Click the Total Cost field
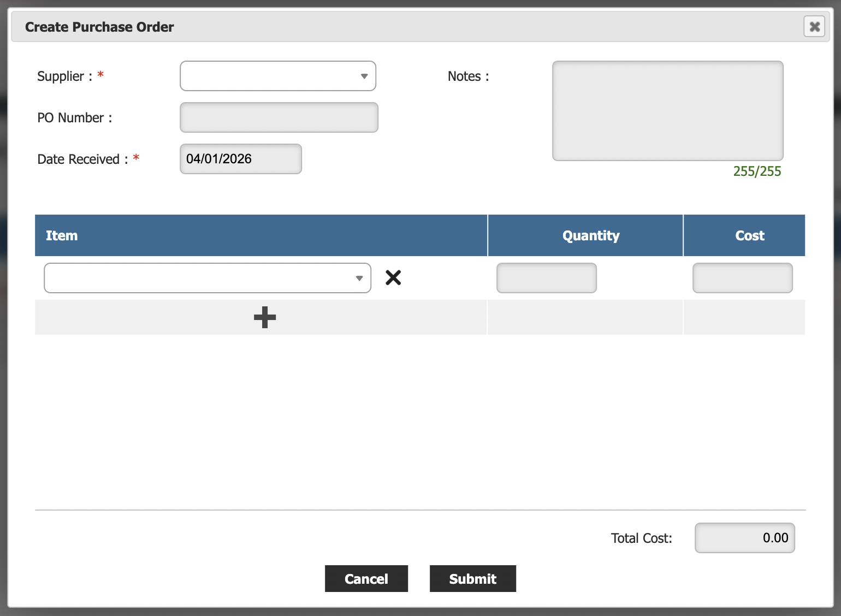 point(744,538)
